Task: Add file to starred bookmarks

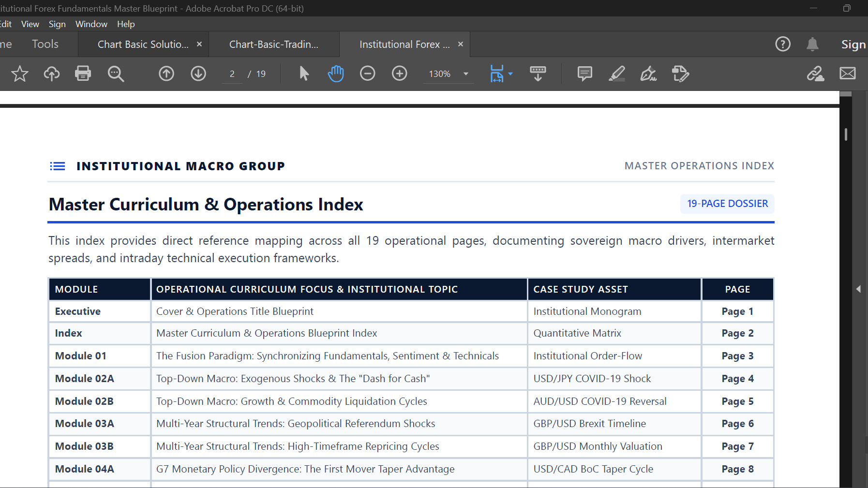Action: 20,74
